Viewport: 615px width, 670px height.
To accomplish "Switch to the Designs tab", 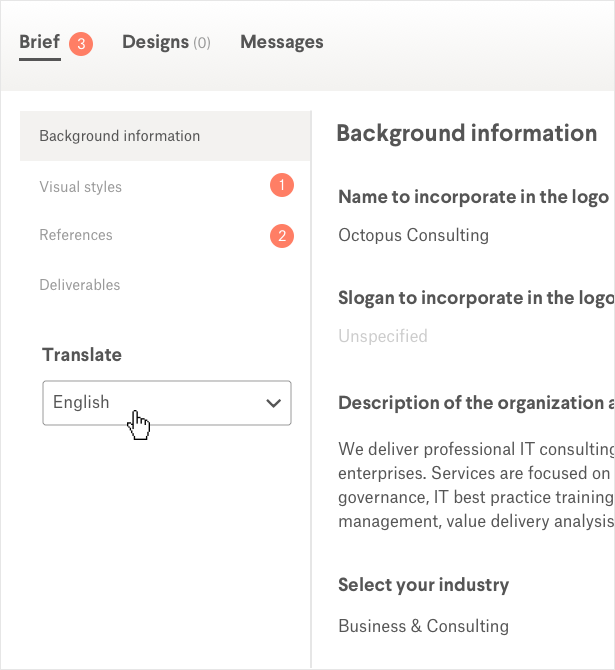I will point(156,42).
